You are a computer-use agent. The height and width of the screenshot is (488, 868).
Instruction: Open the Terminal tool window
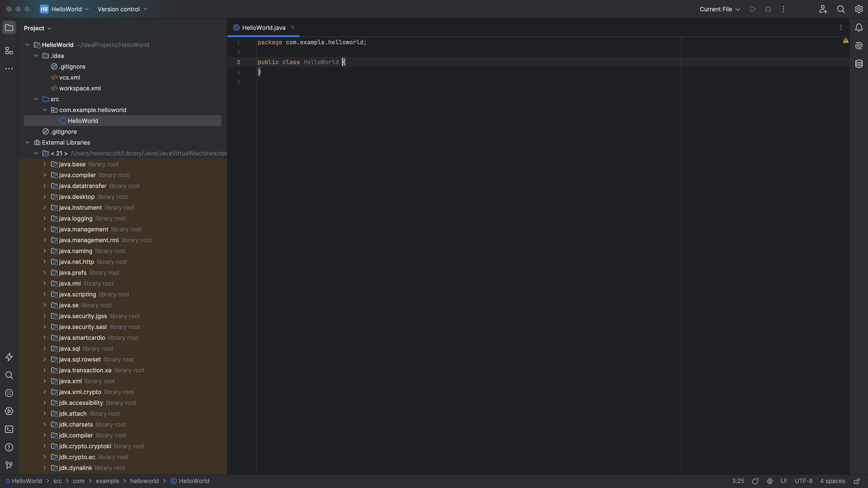9,429
